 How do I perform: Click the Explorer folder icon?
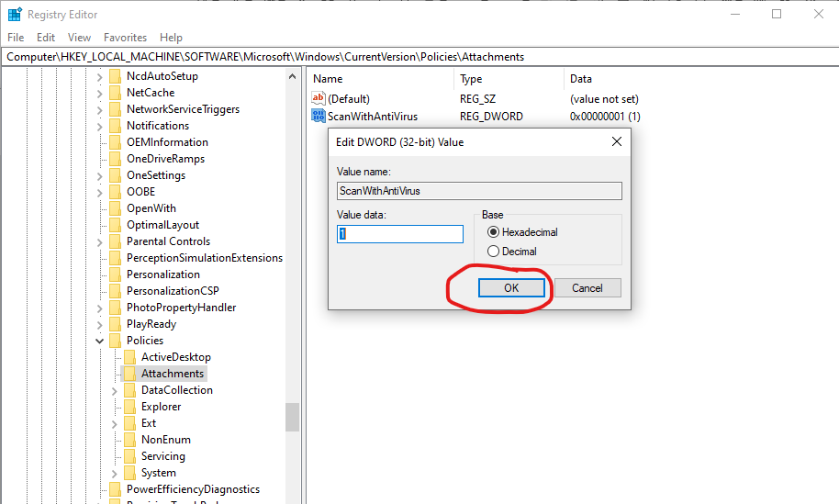[129, 407]
